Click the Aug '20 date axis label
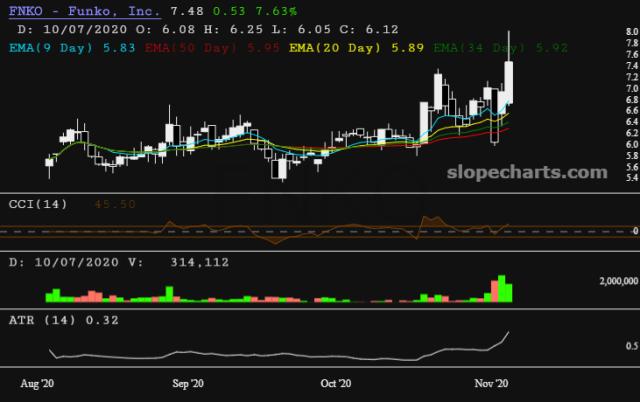640x402 pixels. click(x=38, y=383)
